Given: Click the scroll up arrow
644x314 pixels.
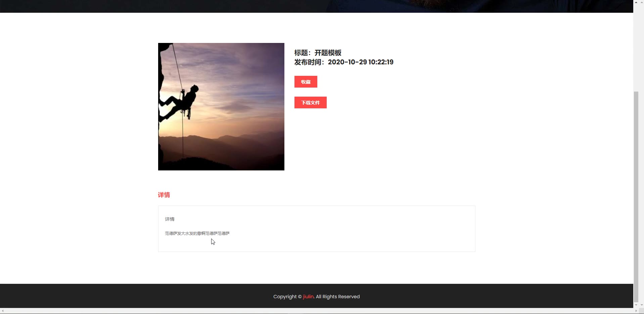Looking at the screenshot, I should click(x=636, y=2).
